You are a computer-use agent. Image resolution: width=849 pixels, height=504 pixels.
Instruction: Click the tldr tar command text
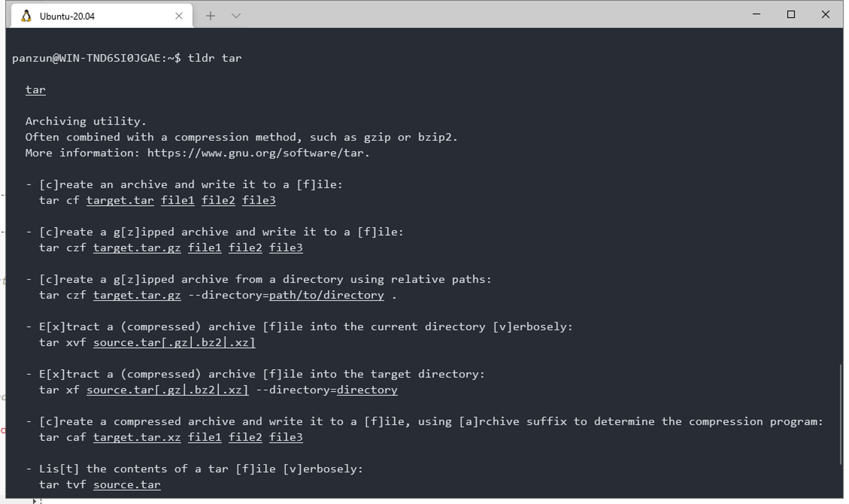pyautogui.click(x=215, y=58)
